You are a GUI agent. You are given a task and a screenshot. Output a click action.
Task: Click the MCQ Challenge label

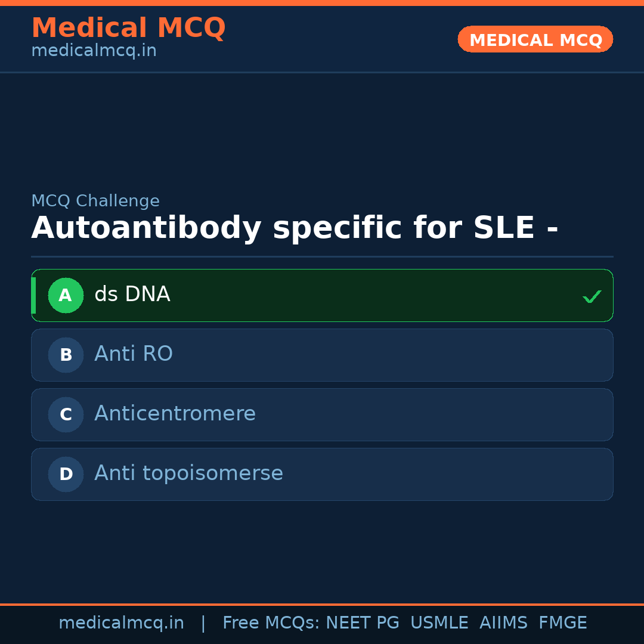(95, 202)
